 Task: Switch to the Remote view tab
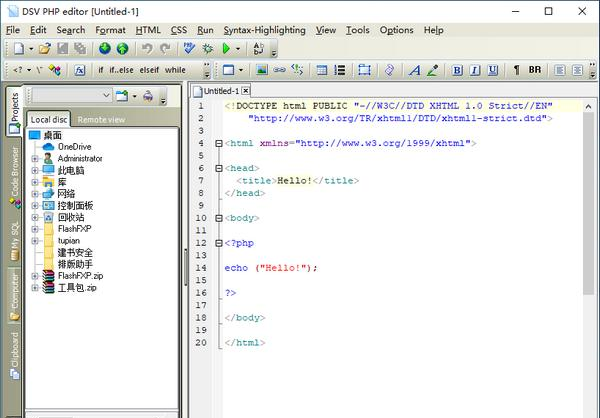coord(101,119)
